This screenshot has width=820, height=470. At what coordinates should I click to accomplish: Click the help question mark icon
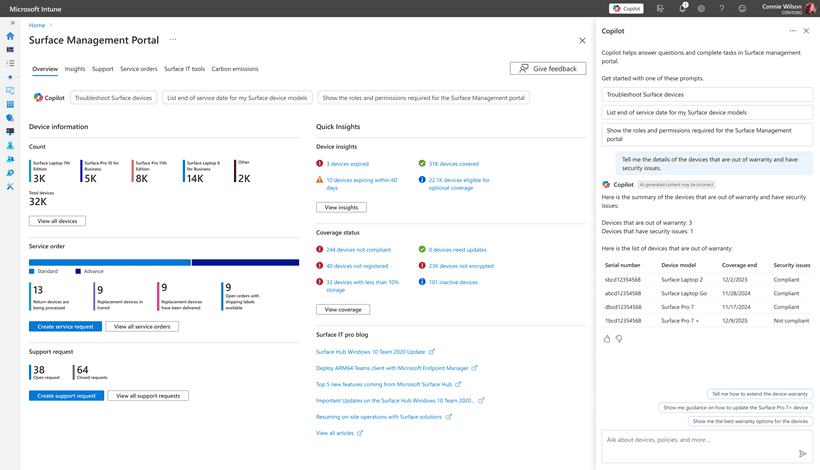tap(722, 8)
